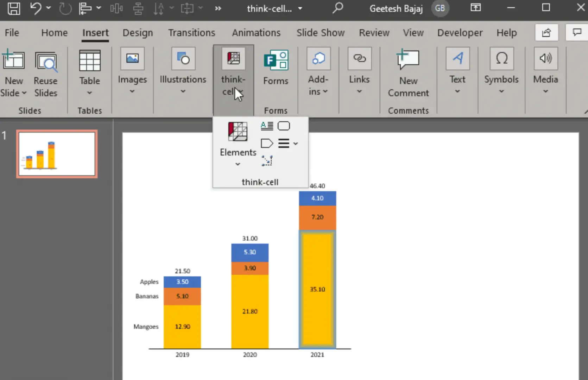Open the think-cell file title dropdown

click(300, 8)
